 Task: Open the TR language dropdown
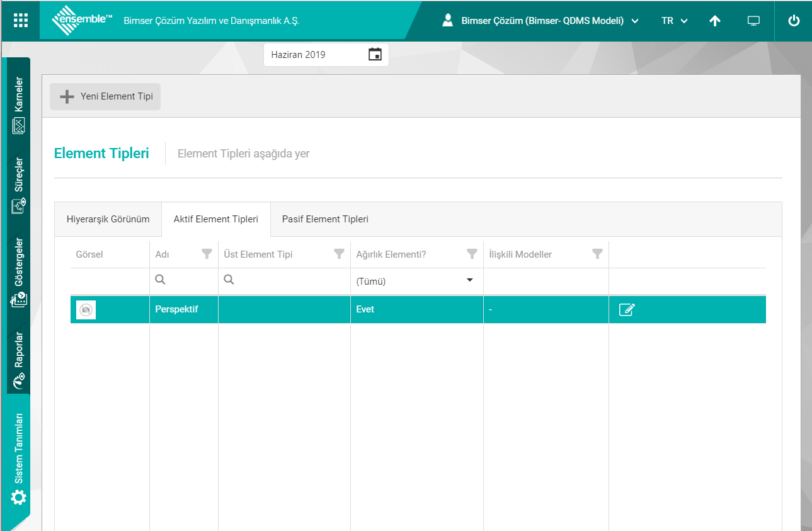click(x=674, y=21)
